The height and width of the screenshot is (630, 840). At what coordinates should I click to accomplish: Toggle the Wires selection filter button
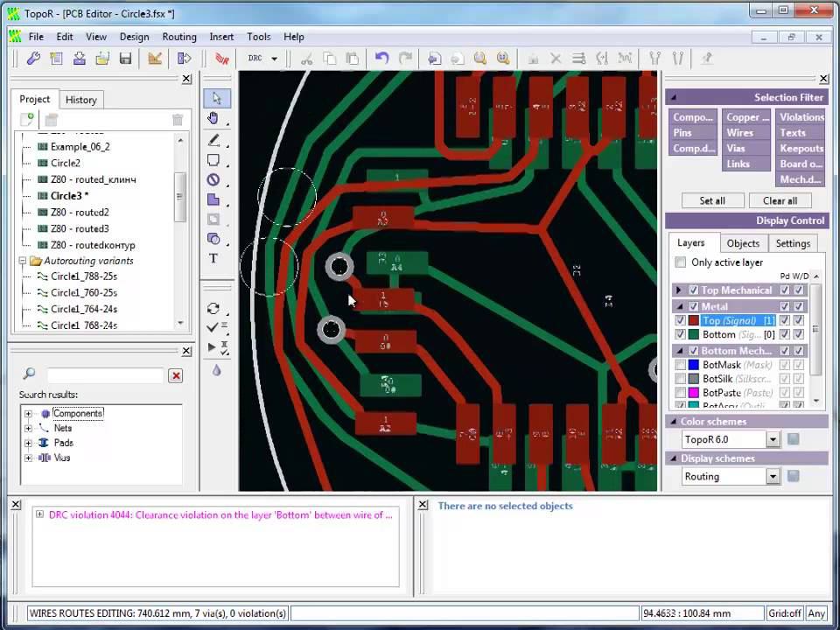(x=745, y=132)
